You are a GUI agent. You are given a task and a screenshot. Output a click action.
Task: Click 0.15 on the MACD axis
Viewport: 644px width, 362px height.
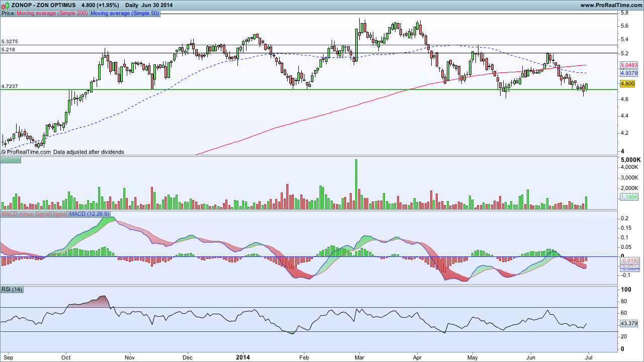click(x=626, y=228)
